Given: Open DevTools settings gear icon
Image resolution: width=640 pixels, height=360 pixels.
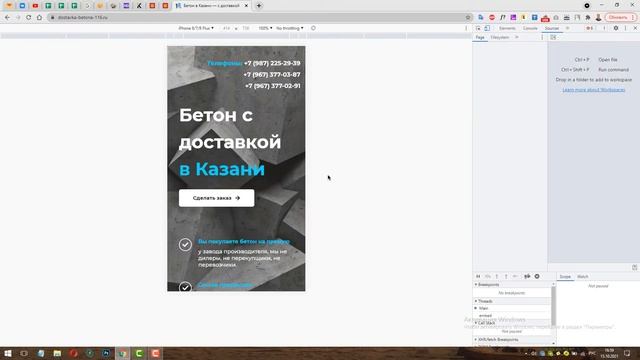Looking at the screenshot, I should pyautogui.click(x=616, y=28).
